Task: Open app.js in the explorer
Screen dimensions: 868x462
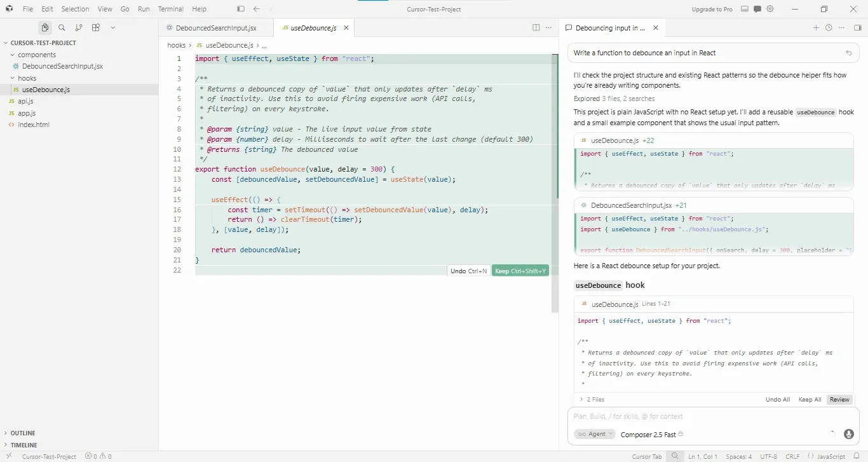Action: pyautogui.click(x=26, y=113)
